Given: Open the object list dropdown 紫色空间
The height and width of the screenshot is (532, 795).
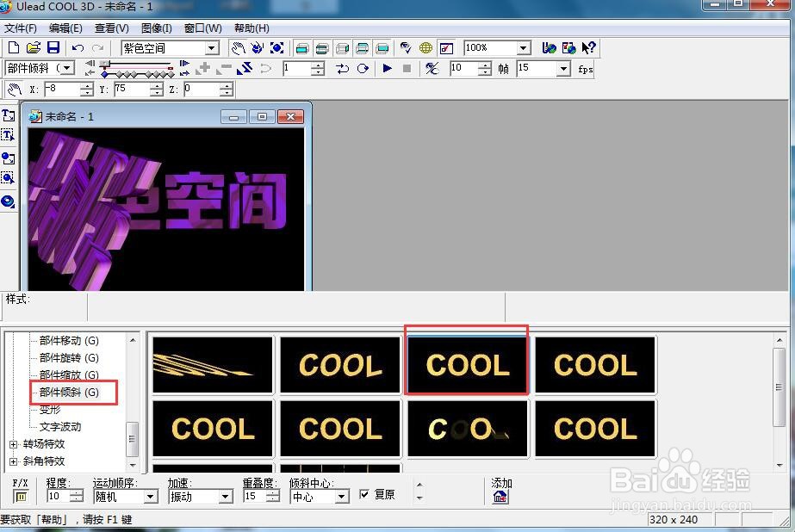Looking at the screenshot, I should 213,48.
